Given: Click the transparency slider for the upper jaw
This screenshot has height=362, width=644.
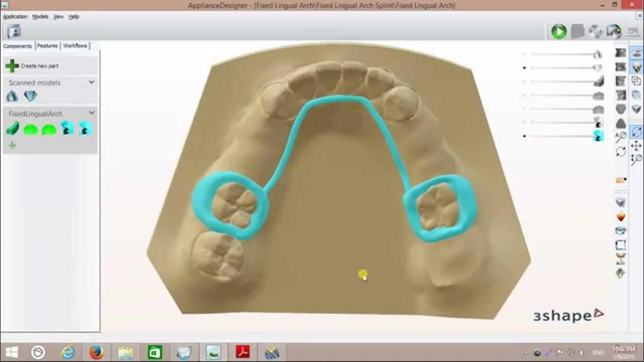Looking at the screenshot, I should coord(562,54).
